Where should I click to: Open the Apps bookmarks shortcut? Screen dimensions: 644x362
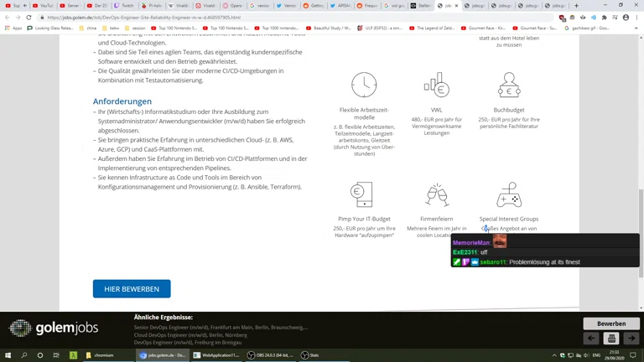coord(13,28)
